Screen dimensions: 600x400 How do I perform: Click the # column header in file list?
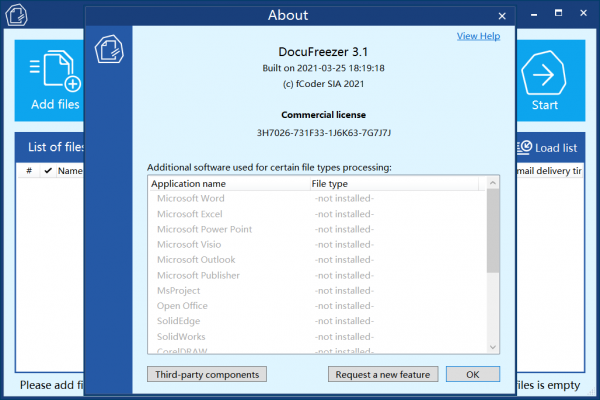click(x=29, y=171)
